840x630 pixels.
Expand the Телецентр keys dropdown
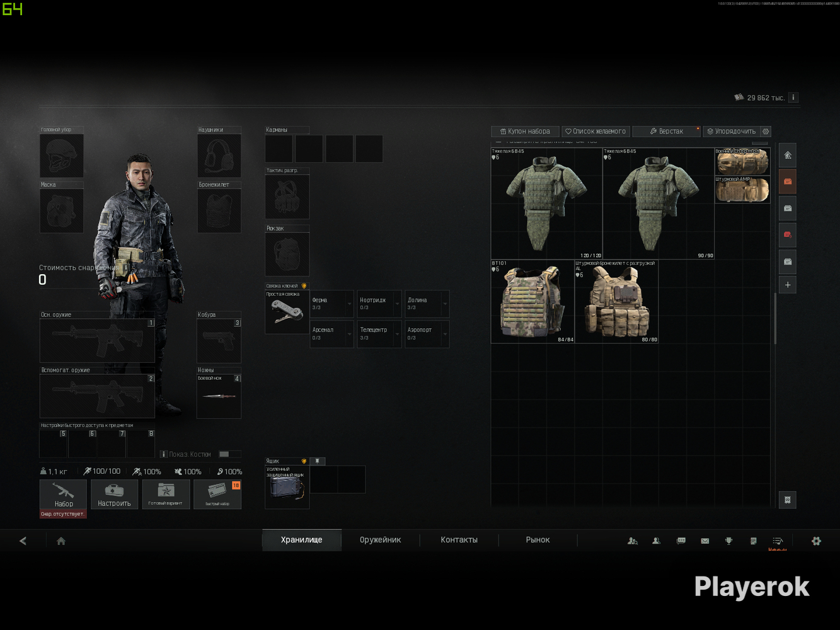[397, 334]
